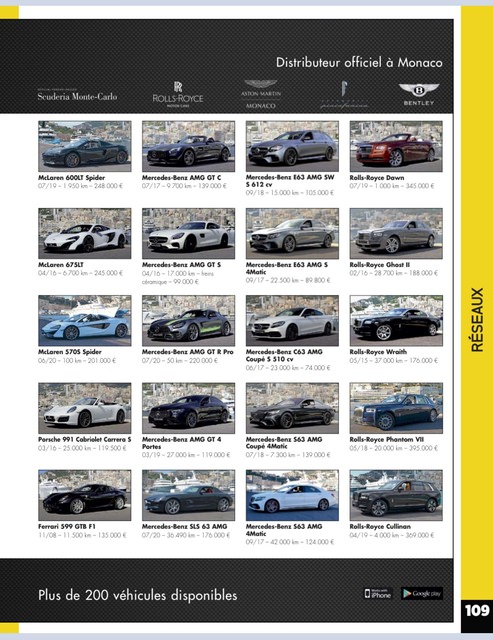This screenshot has width=493, height=640.
Task: Select the Ferrari 599 GTB F1 thumbnail
Action: tap(85, 495)
